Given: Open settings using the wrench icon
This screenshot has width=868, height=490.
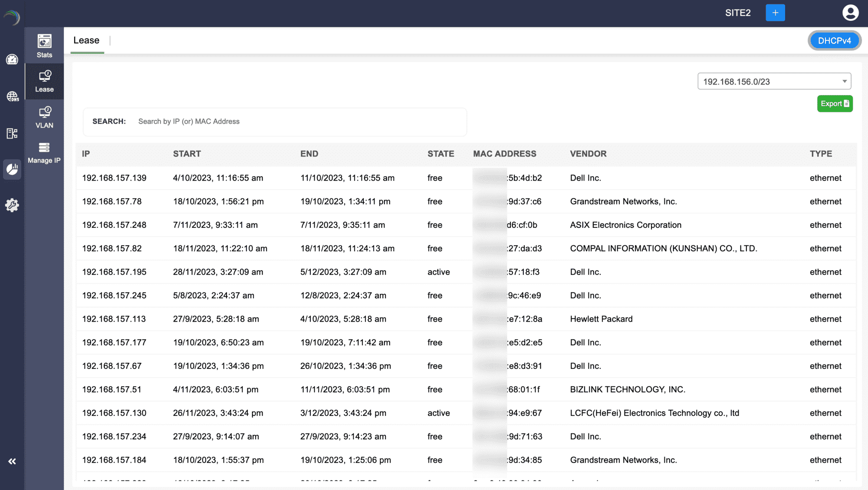Looking at the screenshot, I should coord(12,206).
